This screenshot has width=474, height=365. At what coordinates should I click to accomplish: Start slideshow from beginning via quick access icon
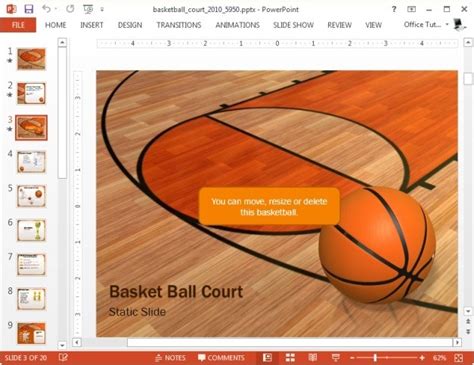[88, 9]
